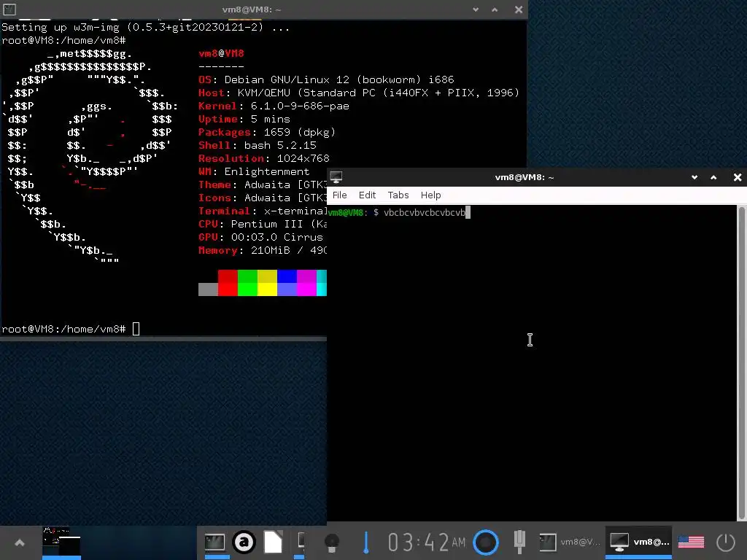
Task: Click the front terminal's vertical scrollbar
Action: [741, 363]
